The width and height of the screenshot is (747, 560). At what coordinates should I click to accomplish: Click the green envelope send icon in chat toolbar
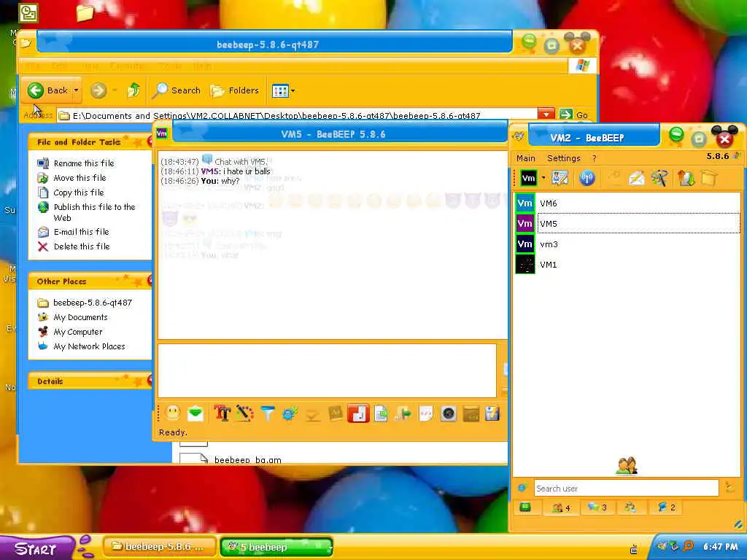(x=196, y=413)
